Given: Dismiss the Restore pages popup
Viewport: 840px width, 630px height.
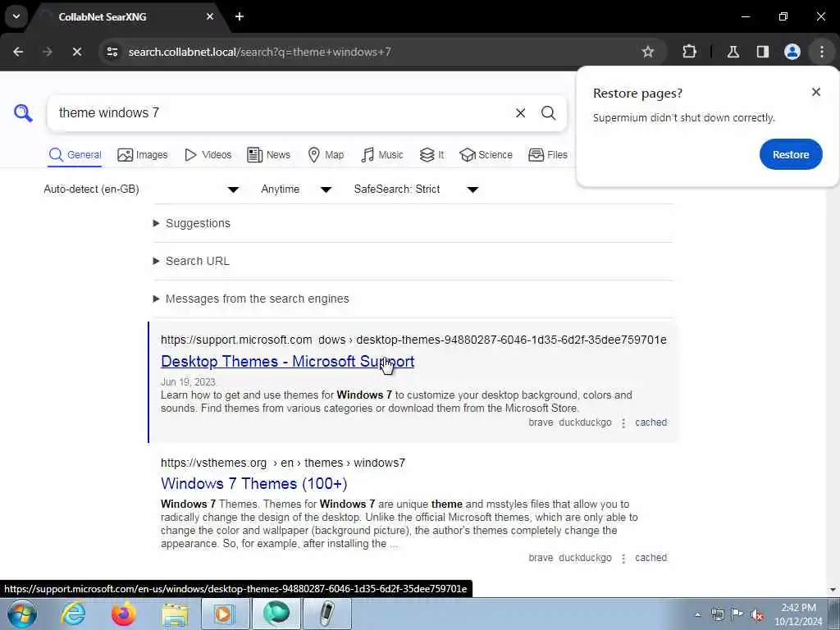Looking at the screenshot, I should (816, 92).
